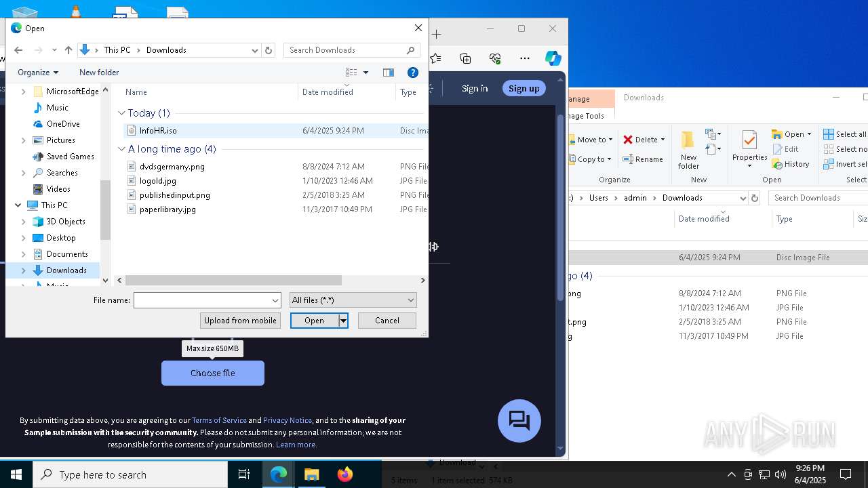Click New folder in Open dialog
The width and height of the screenshot is (868, 488).
tap(99, 73)
